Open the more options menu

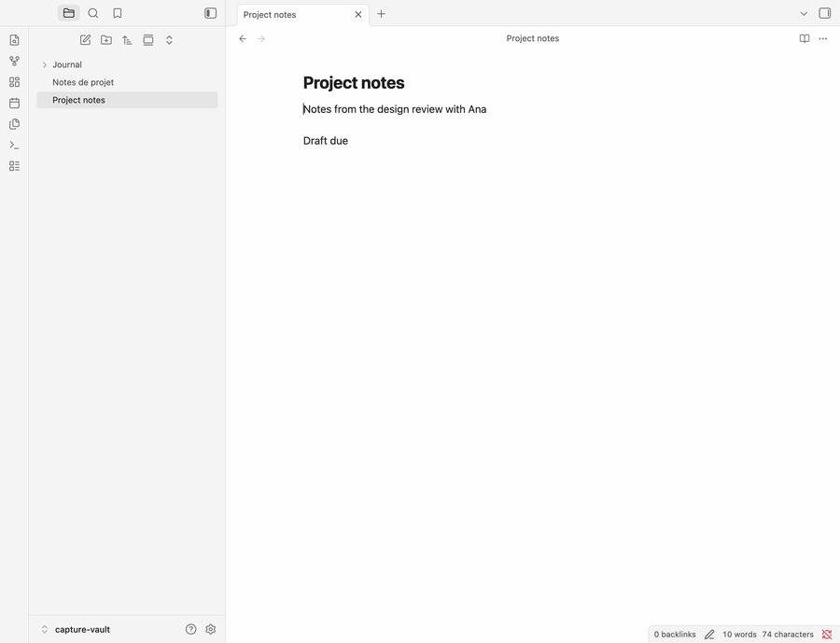tap(823, 38)
